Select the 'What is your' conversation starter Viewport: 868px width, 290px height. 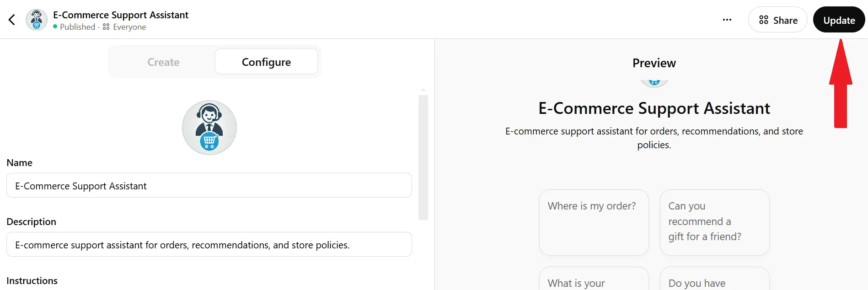coord(594,279)
